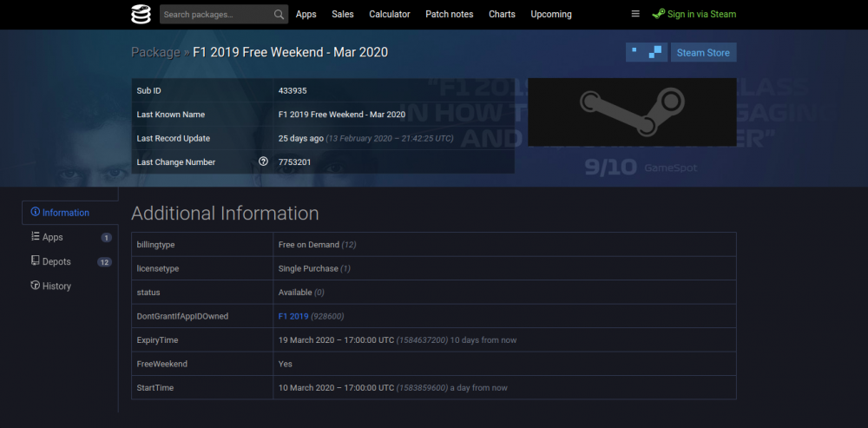The image size is (868, 428).
Task: Open the hamburger menu icon
Action: coord(635,15)
